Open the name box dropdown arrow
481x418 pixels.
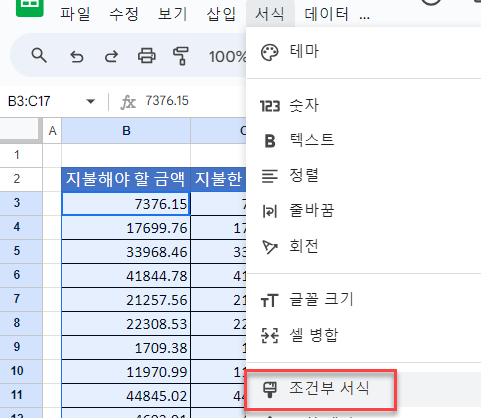coord(90,101)
